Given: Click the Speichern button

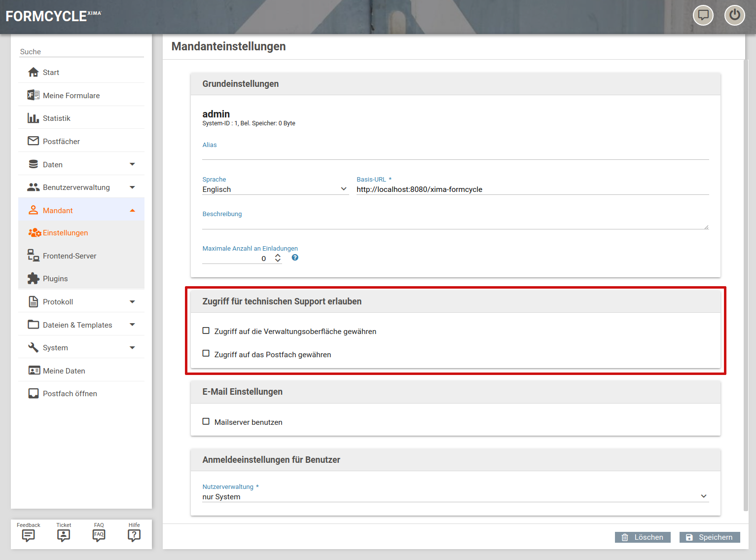Looking at the screenshot, I should point(709,537).
